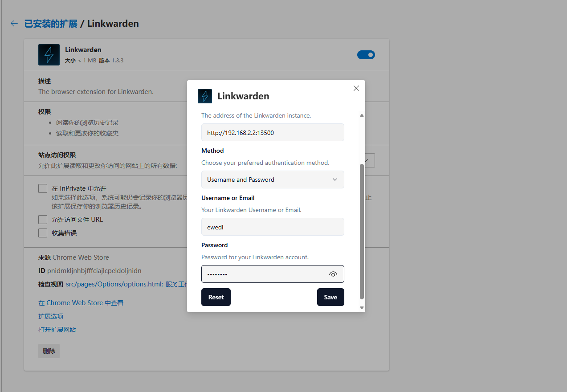Click the Linkwarden extension logo on the details page
Image resolution: width=567 pixels, height=392 pixels.
click(x=49, y=55)
